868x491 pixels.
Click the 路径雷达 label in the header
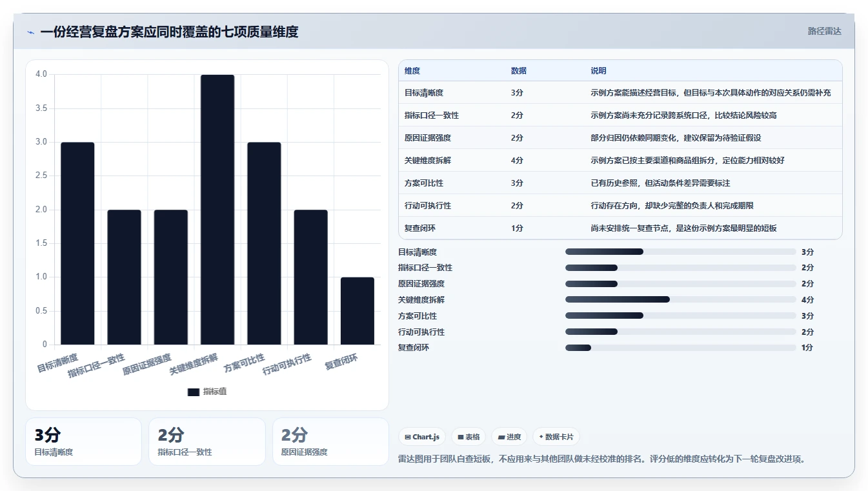(x=825, y=31)
